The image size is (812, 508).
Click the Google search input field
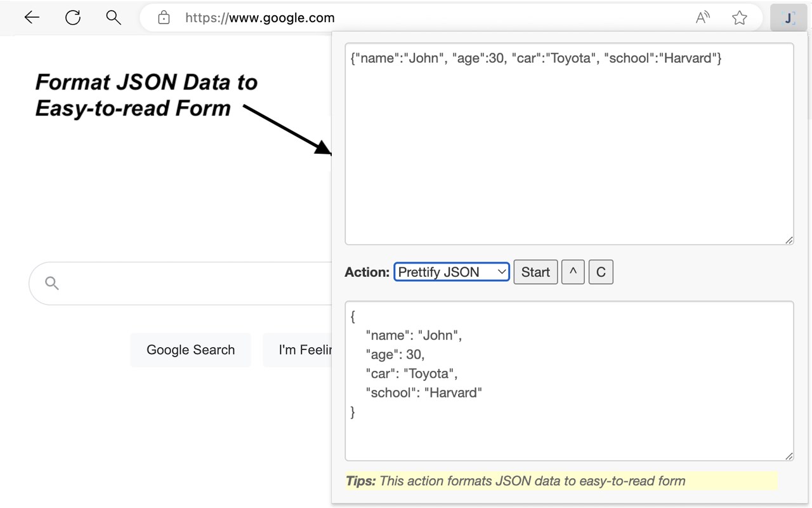pyautogui.click(x=190, y=283)
